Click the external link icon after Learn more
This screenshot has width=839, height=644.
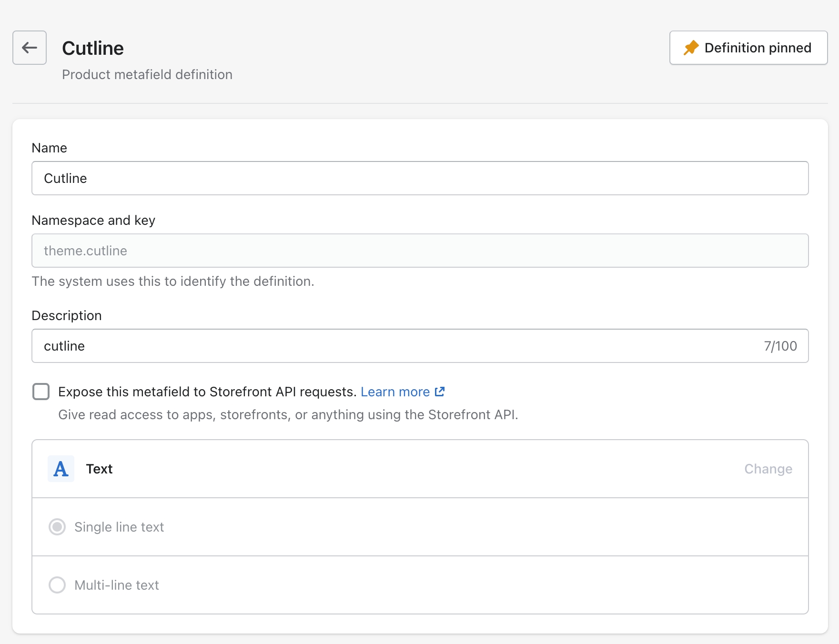click(439, 392)
